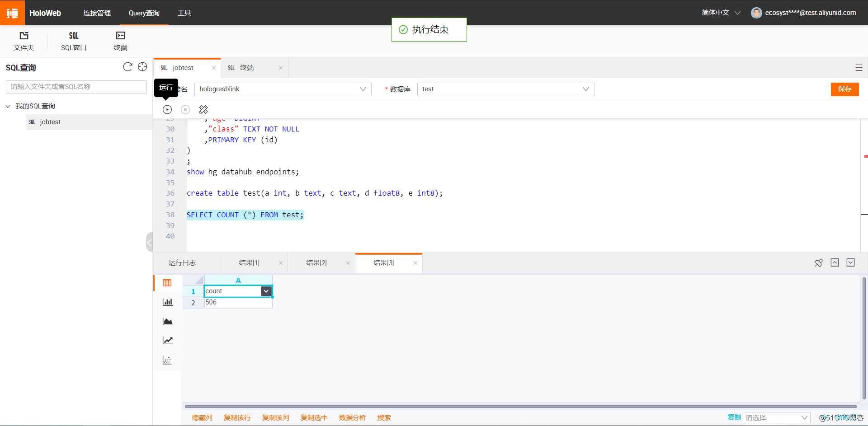Pin the results panel
Viewport: 868px width, 426px height.
point(818,263)
